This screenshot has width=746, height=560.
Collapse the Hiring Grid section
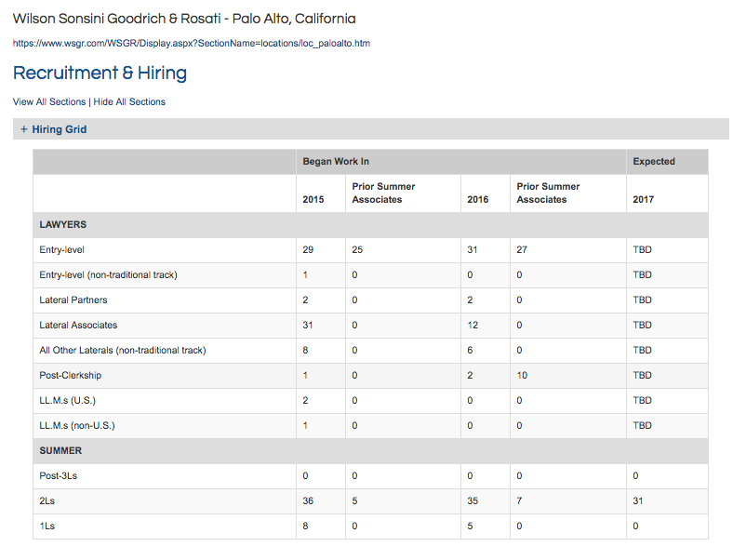point(371,129)
